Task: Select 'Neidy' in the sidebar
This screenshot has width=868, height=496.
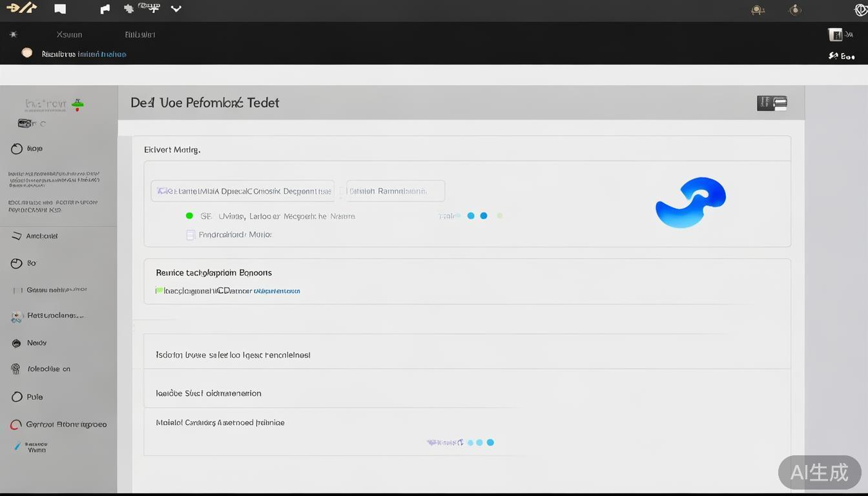Action: (37, 343)
